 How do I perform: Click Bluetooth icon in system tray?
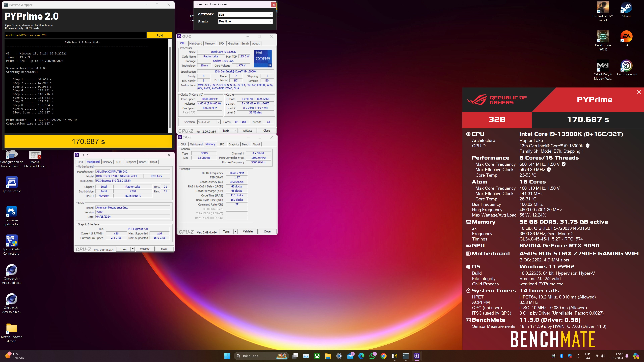click(x=561, y=356)
